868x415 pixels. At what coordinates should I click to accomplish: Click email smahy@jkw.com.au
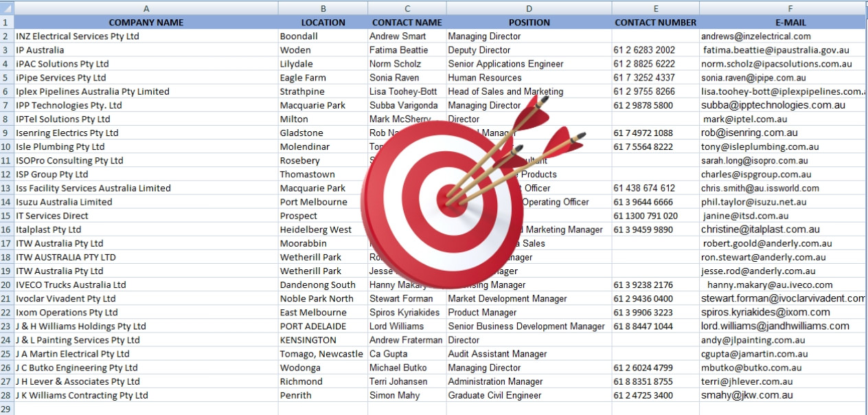point(784,395)
